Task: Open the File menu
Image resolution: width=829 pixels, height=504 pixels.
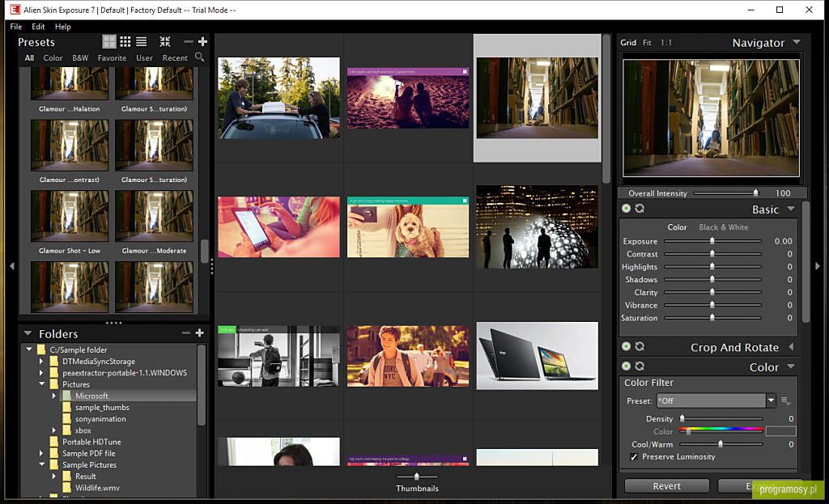Action: coord(16,27)
